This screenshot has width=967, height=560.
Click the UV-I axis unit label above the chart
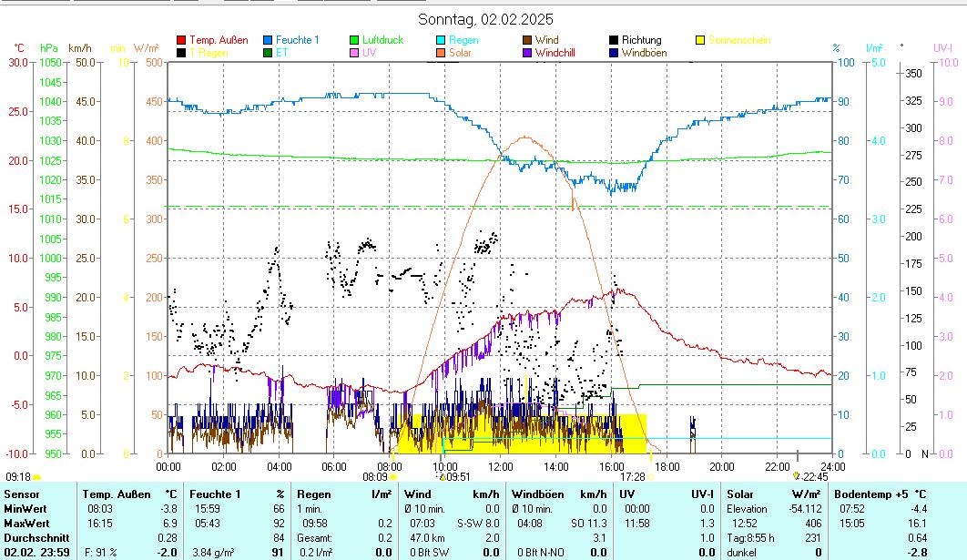click(x=943, y=48)
